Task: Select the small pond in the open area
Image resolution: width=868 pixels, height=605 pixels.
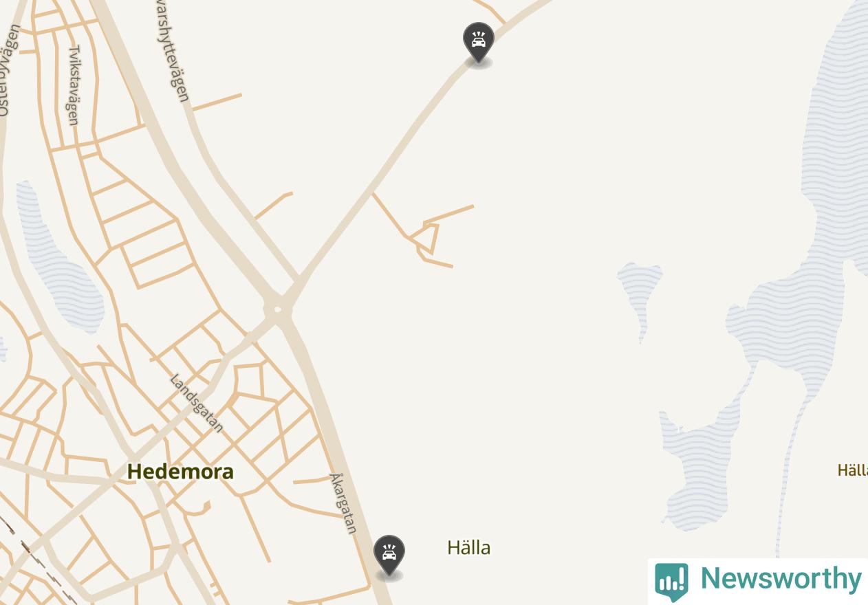Action: click(x=640, y=292)
